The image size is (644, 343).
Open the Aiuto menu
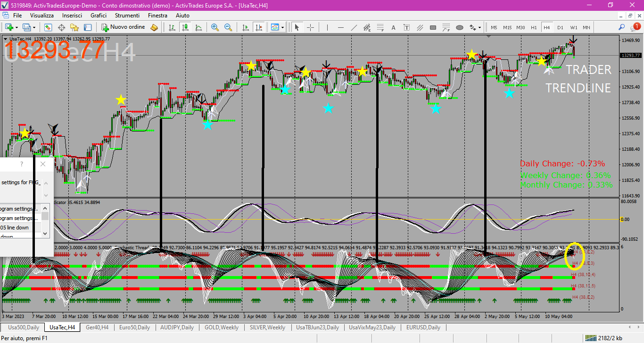click(x=182, y=16)
